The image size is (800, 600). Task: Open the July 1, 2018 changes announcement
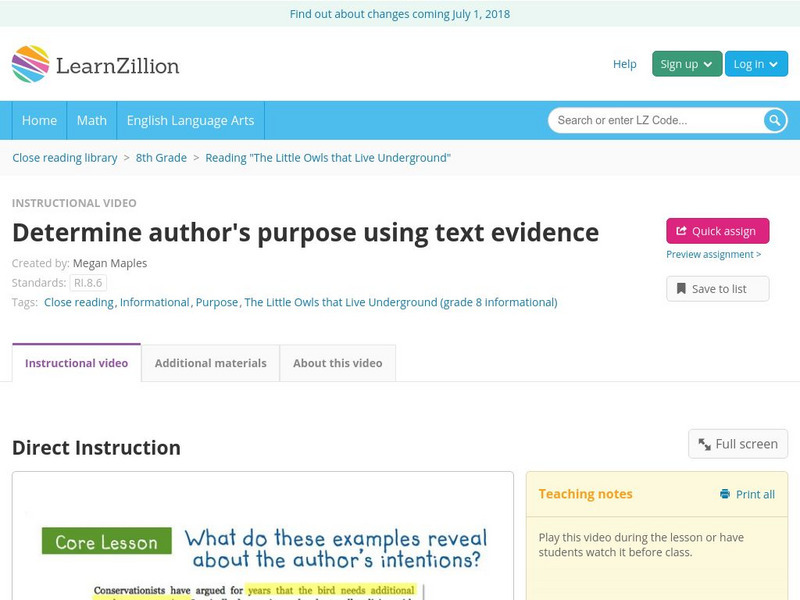400,14
